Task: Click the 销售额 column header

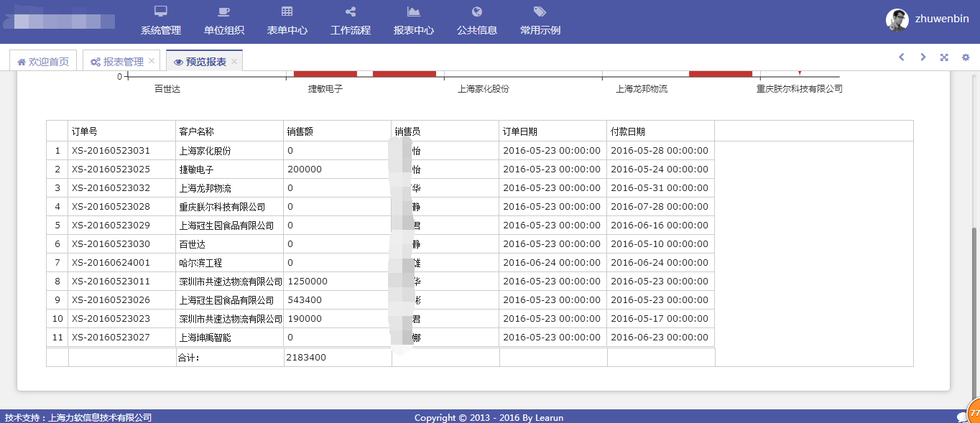Action: click(x=338, y=131)
